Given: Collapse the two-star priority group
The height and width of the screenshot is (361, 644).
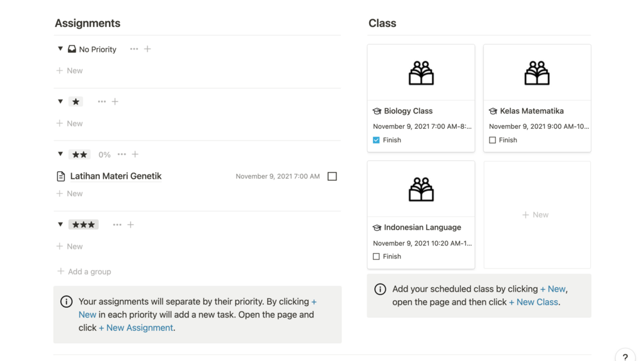Looking at the screenshot, I should [60, 154].
